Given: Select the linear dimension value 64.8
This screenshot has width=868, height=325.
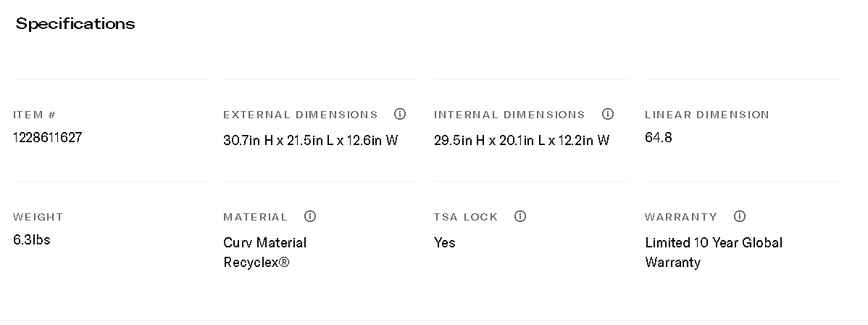Looking at the screenshot, I should point(658,137).
